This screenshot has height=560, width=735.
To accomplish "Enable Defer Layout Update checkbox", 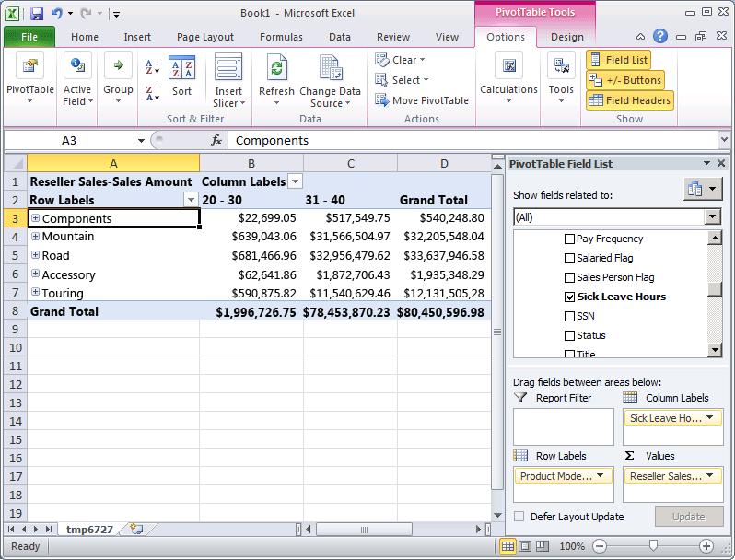I will point(520,517).
